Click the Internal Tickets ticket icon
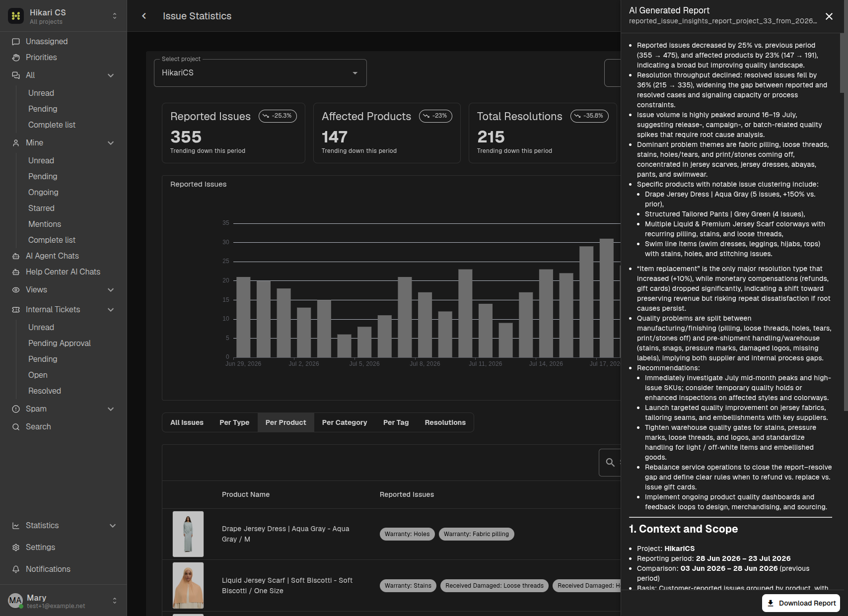Viewport: 848px width, 616px height. tap(16, 310)
